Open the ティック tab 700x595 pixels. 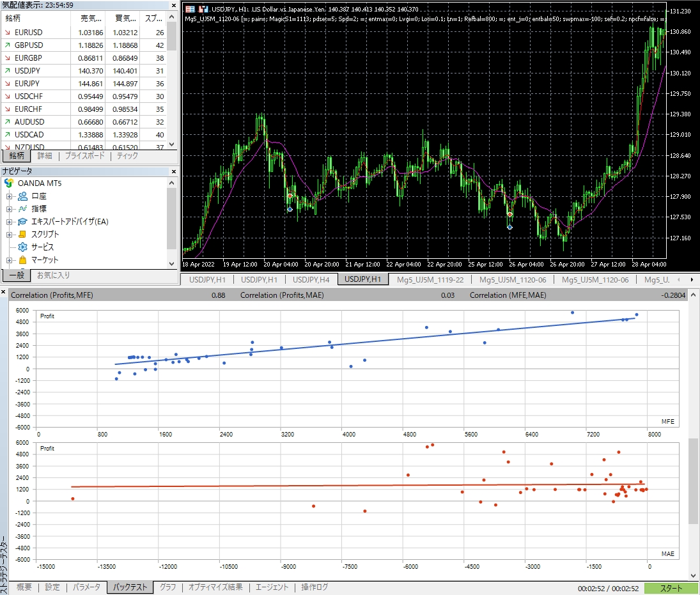point(127,156)
